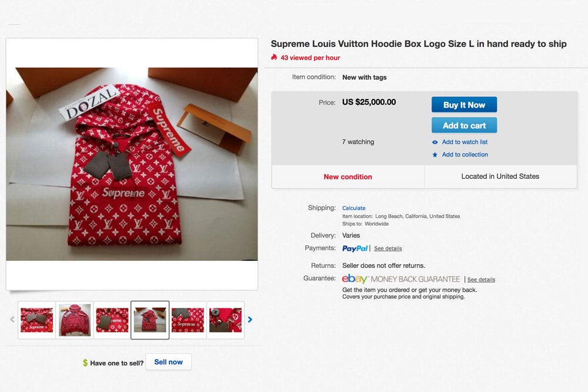This screenshot has height=392, width=588.
Task: Open the shipping Calculate link
Action: tap(354, 207)
